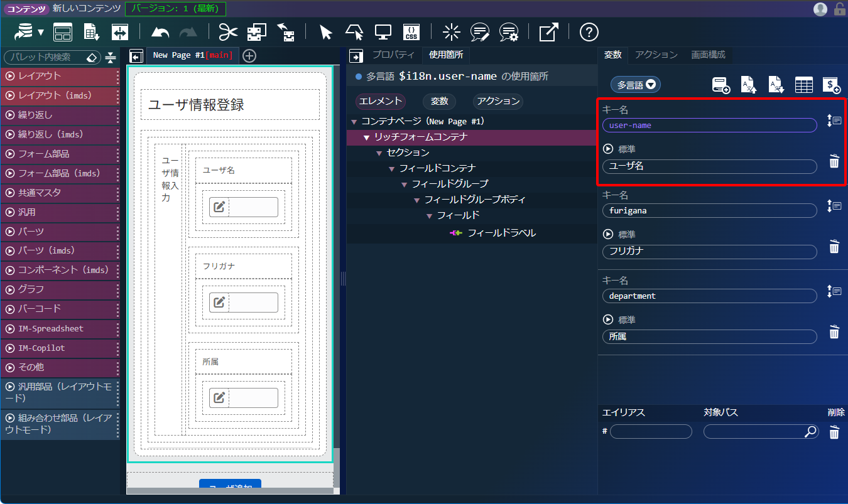Click the padlock icon at top right
This screenshot has height=504, width=848.
click(839, 9)
